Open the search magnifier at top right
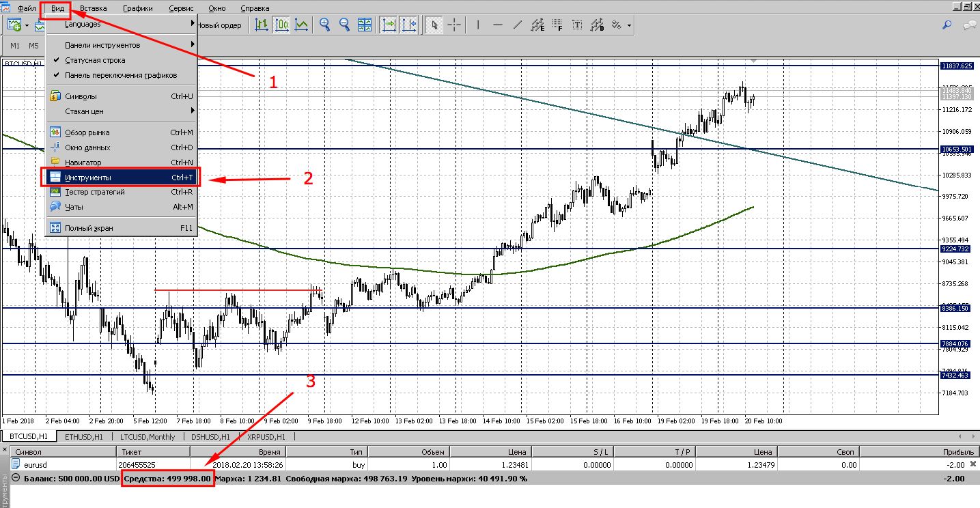Image resolution: width=980 pixels, height=508 pixels. coord(947,25)
